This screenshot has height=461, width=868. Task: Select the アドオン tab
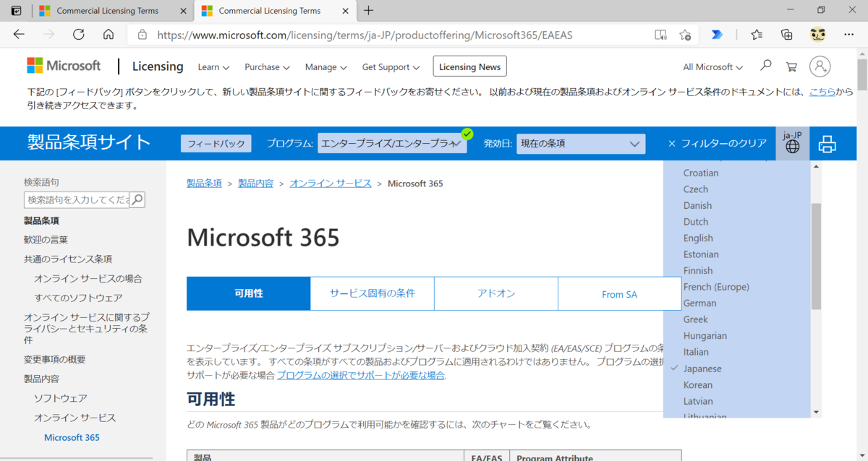496,294
